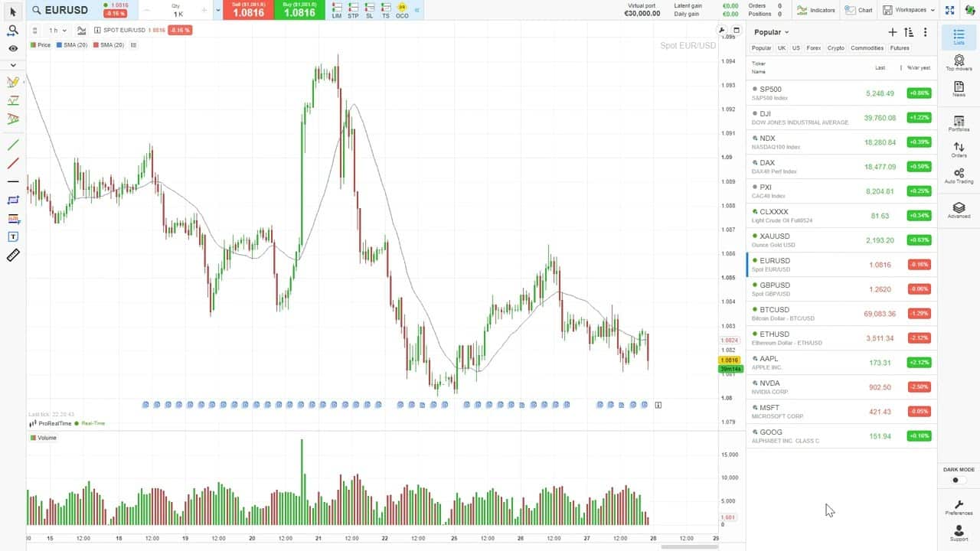Select the LIM order type icon

[337, 10]
